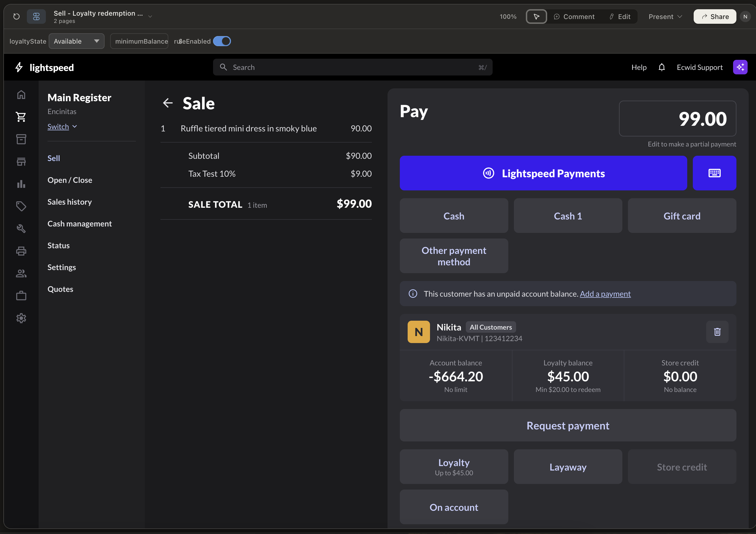Remove customer Nikita with trash icon
756x534 pixels.
[717, 332]
